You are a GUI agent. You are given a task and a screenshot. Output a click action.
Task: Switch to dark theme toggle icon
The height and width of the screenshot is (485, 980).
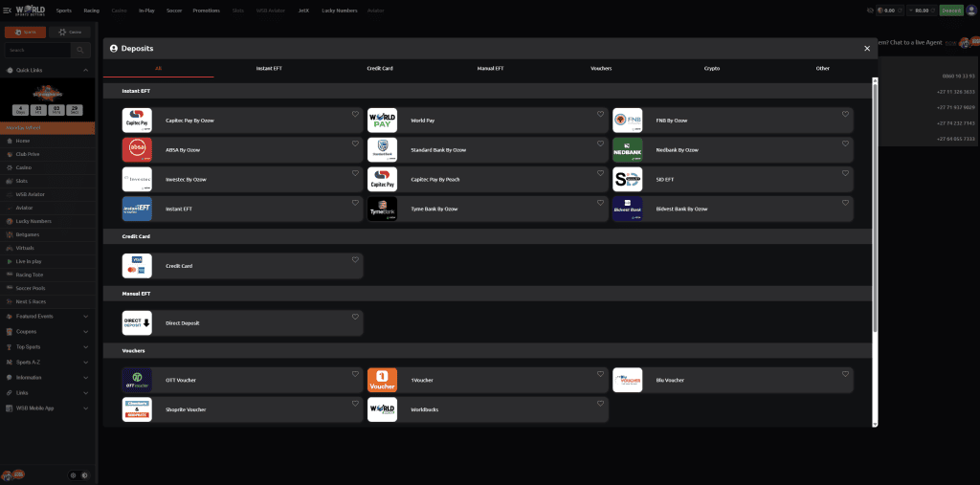(84, 475)
